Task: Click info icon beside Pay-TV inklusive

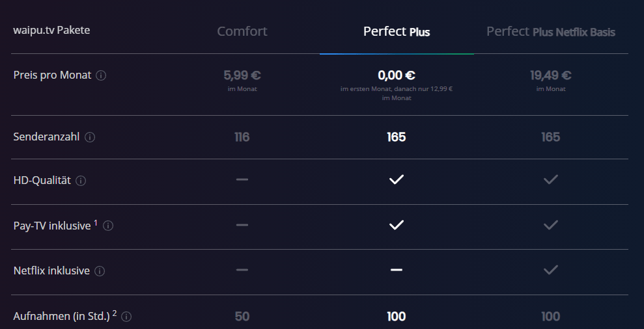Action: pyautogui.click(x=108, y=226)
